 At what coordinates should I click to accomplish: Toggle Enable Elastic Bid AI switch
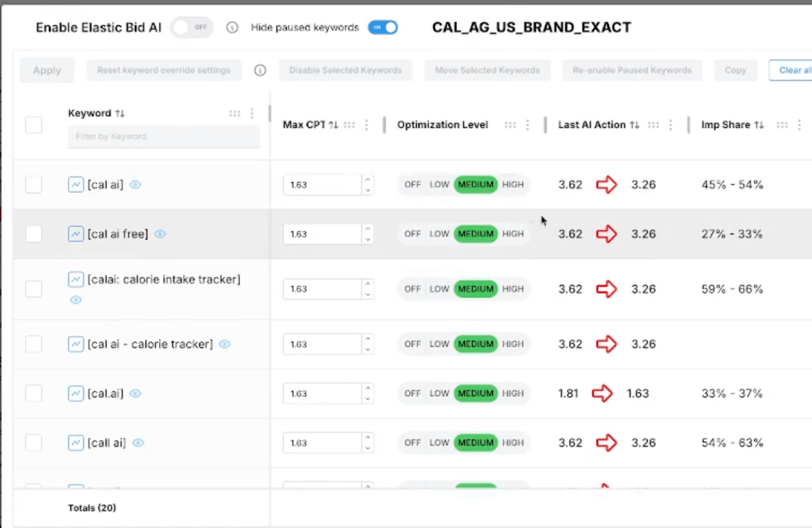click(192, 27)
